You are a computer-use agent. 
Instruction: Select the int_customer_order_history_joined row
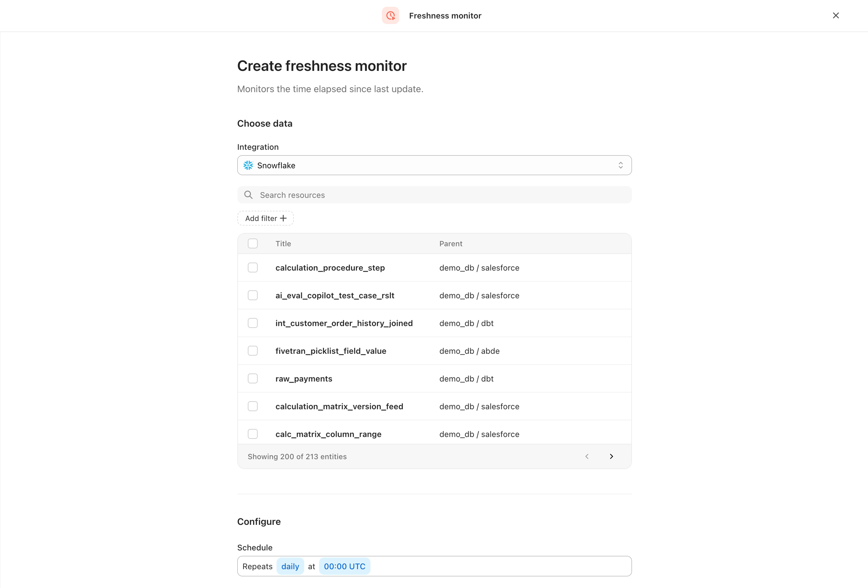point(344,323)
